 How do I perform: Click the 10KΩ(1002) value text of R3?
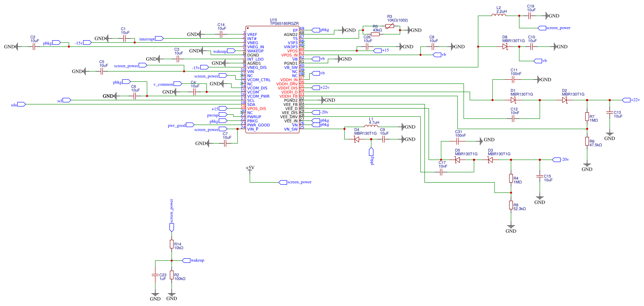(x=398, y=20)
